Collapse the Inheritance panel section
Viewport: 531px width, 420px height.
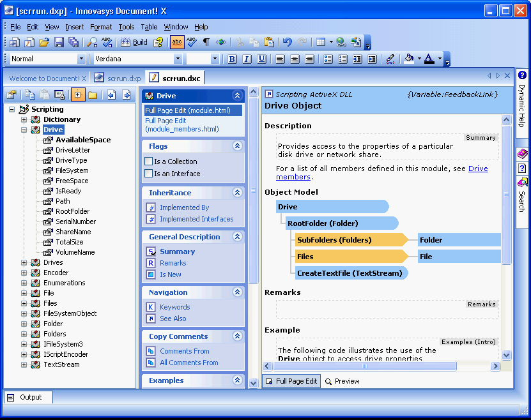(x=237, y=193)
